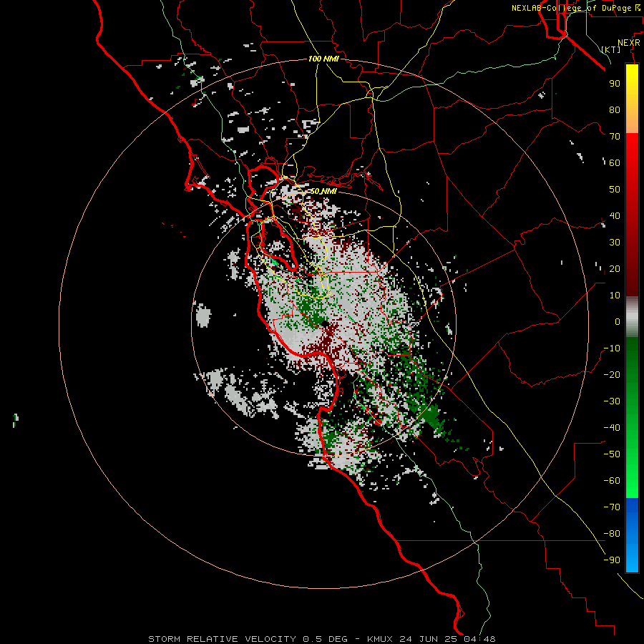Click the positive "80" legend tick value
Screen dimensions: 644x644
click(615, 109)
